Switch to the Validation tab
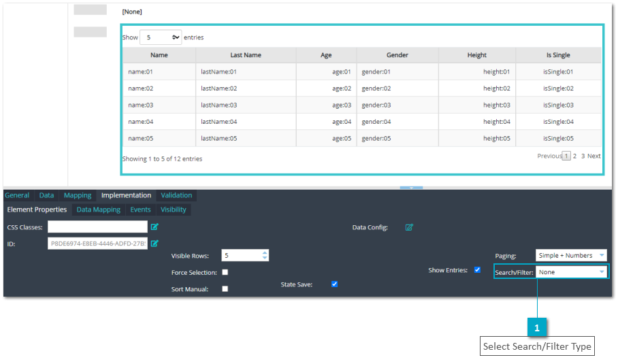Screen dimensions: 618x364 click(176, 195)
